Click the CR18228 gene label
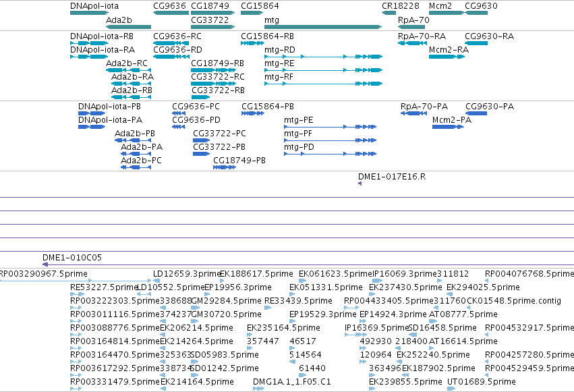Screen dimensions: 574x392 [x=401, y=6]
